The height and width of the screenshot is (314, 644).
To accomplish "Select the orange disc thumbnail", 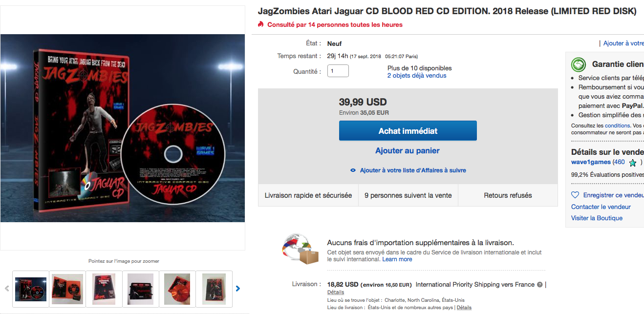I will [177, 289].
